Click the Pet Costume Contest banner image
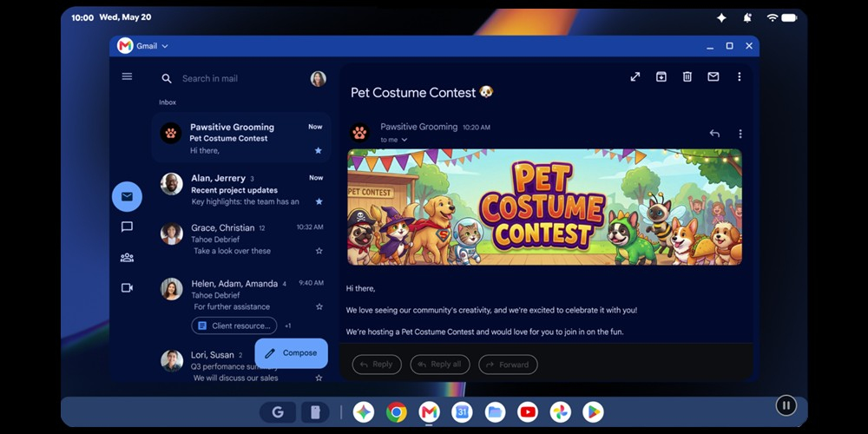Screen dimensions: 868x434 tap(545, 207)
